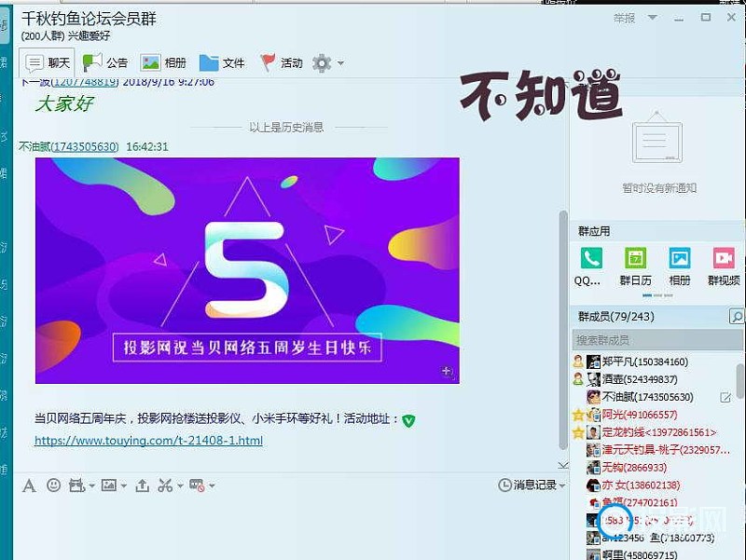Click the plus icon on the chat image
The image size is (746, 560).
pyautogui.click(x=447, y=371)
